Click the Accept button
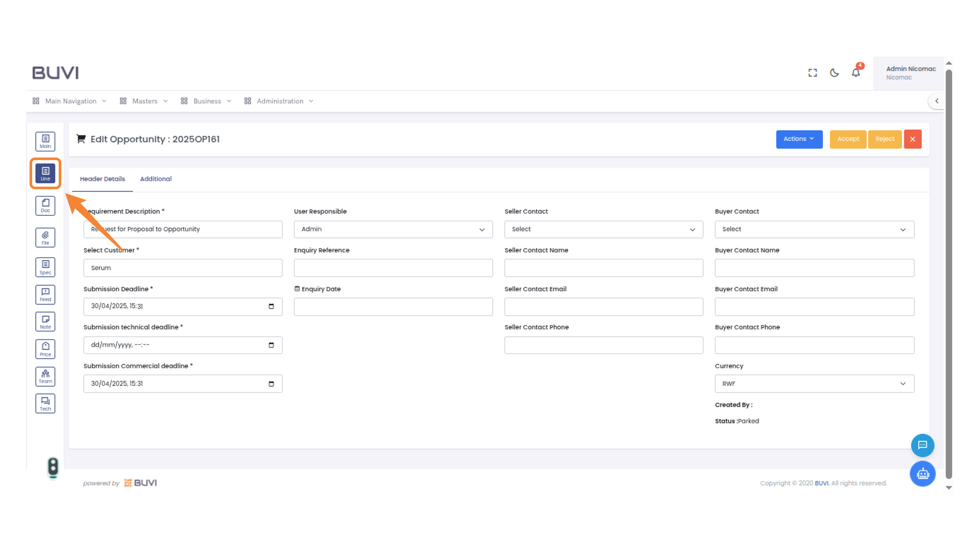The image size is (980, 551). [848, 139]
